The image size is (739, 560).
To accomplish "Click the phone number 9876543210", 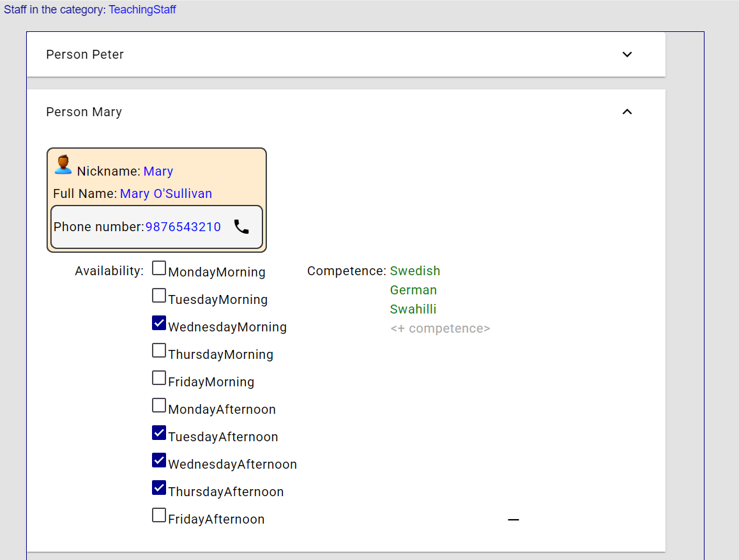I will click(183, 226).
